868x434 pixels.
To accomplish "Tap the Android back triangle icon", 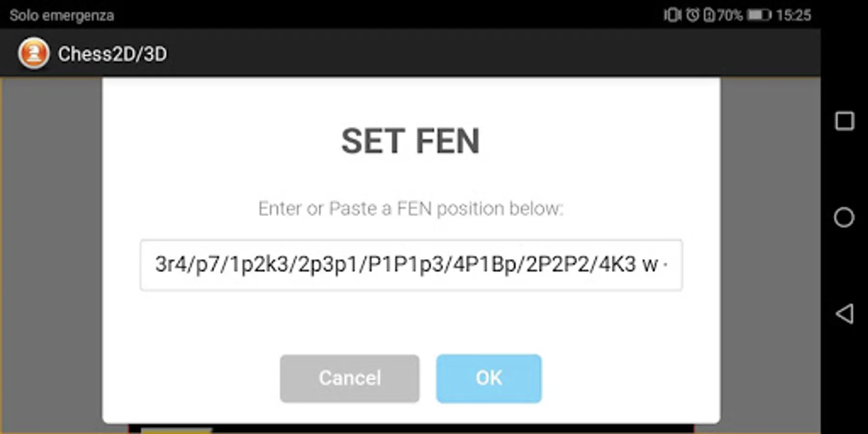I will point(844,314).
